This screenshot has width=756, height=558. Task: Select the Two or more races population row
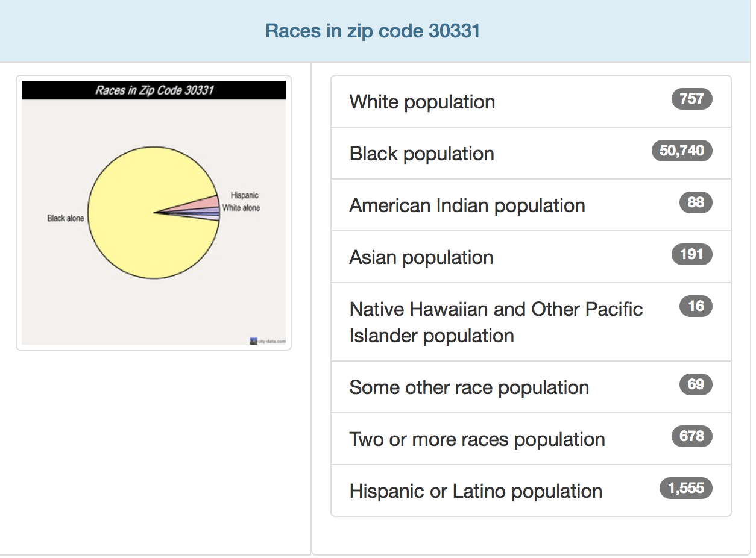click(477, 439)
